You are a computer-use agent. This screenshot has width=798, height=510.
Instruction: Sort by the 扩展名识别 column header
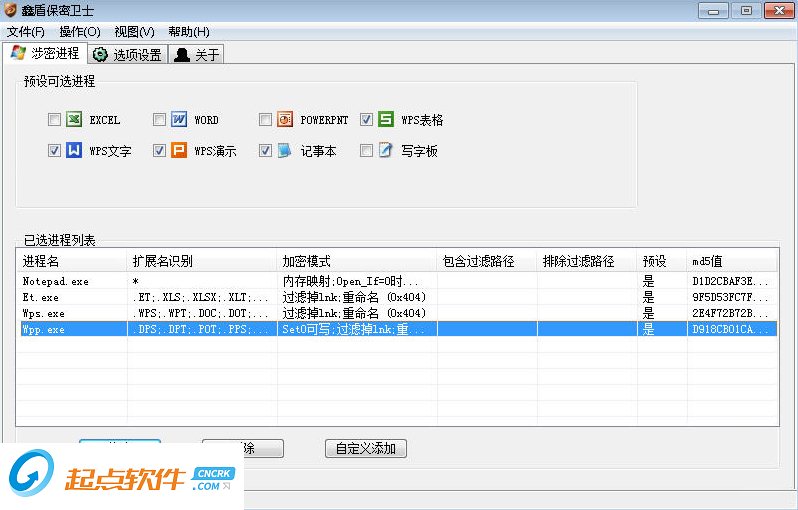[x=202, y=261]
